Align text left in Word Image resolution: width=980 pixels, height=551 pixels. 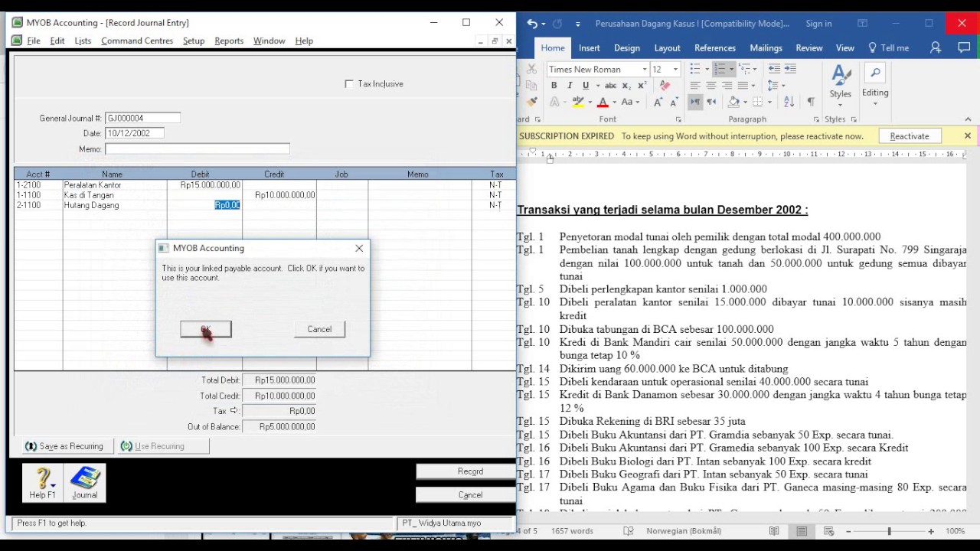pos(695,85)
